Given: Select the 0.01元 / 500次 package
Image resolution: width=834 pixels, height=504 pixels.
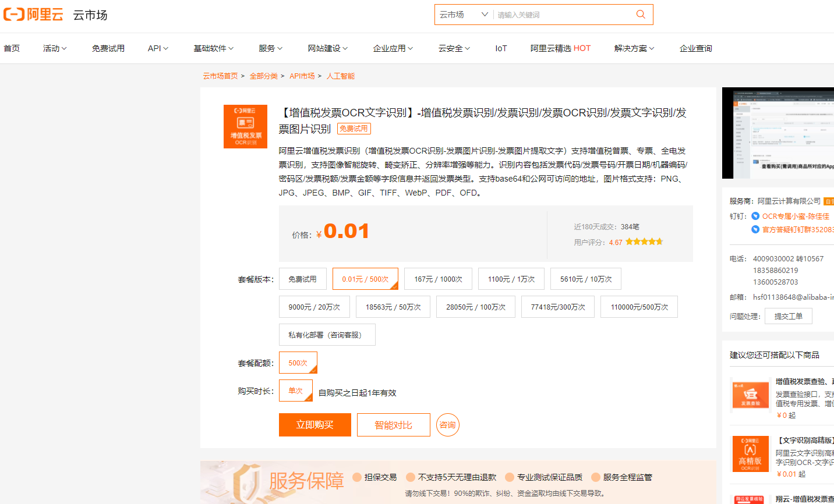Looking at the screenshot, I should pos(365,279).
